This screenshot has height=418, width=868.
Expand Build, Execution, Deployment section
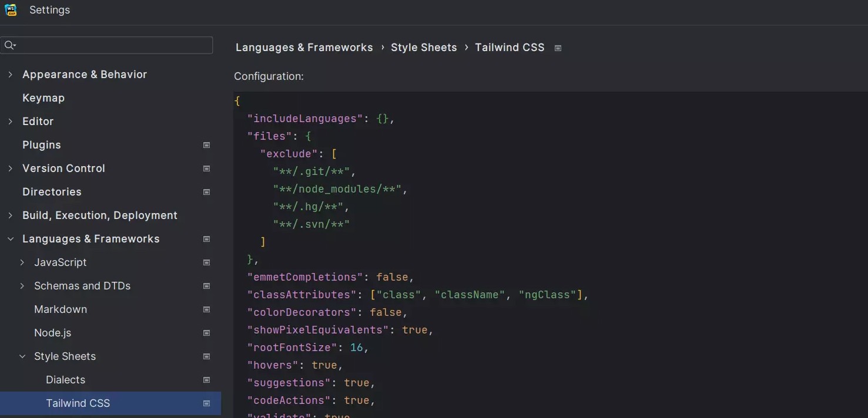click(10, 215)
